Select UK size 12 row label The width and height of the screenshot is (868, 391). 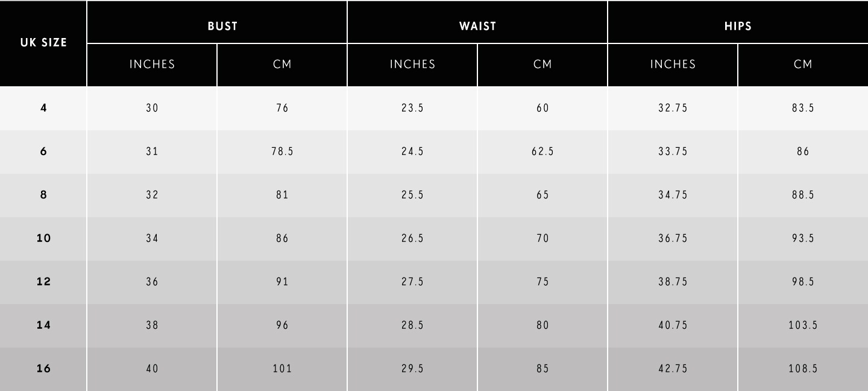point(43,282)
